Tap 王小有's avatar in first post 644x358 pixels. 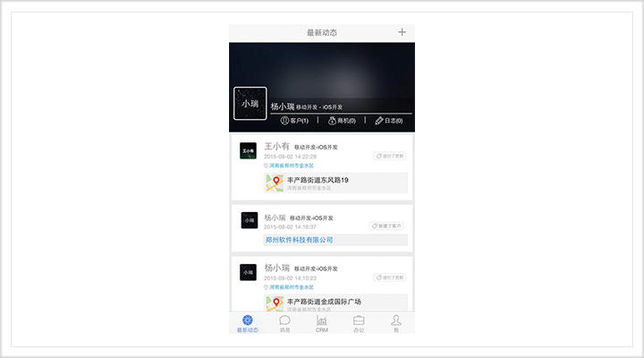pyautogui.click(x=249, y=151)
